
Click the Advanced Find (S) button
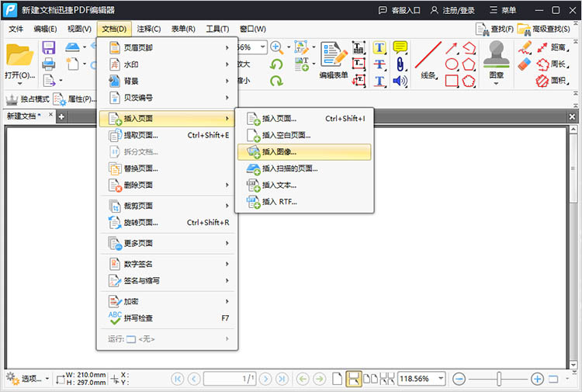[544, 29]
